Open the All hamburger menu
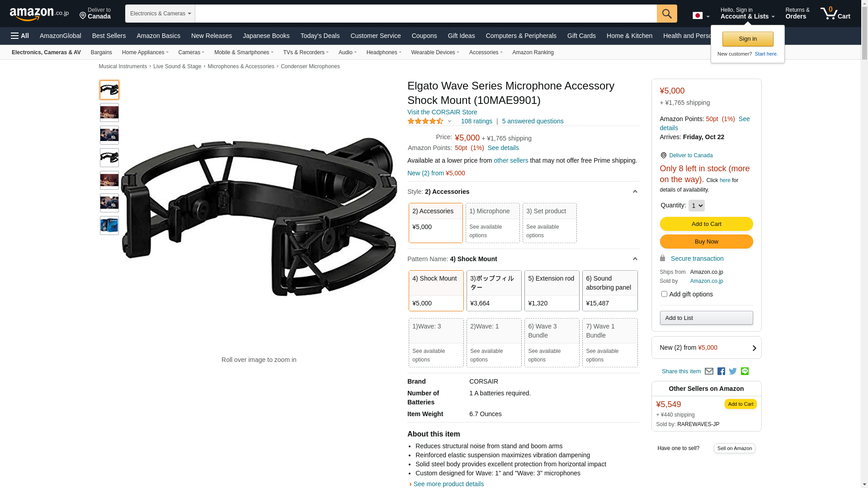Screen dimensions: 868x488 (x=20, y=36)
